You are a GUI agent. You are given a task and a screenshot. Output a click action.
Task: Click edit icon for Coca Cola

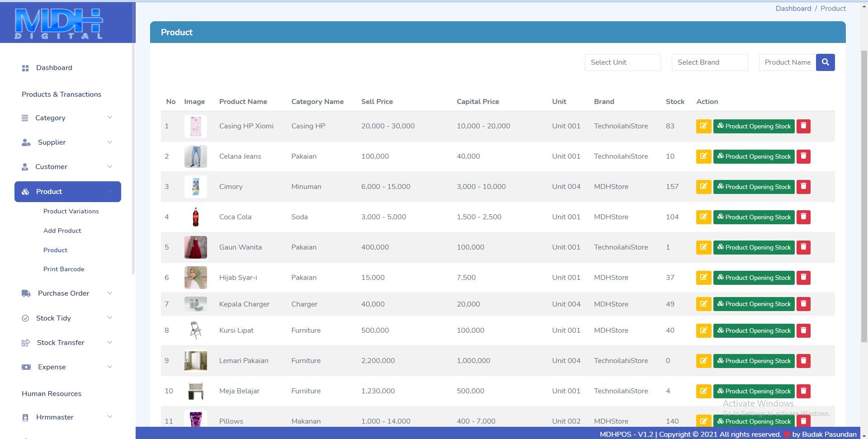tap(703, 217)
